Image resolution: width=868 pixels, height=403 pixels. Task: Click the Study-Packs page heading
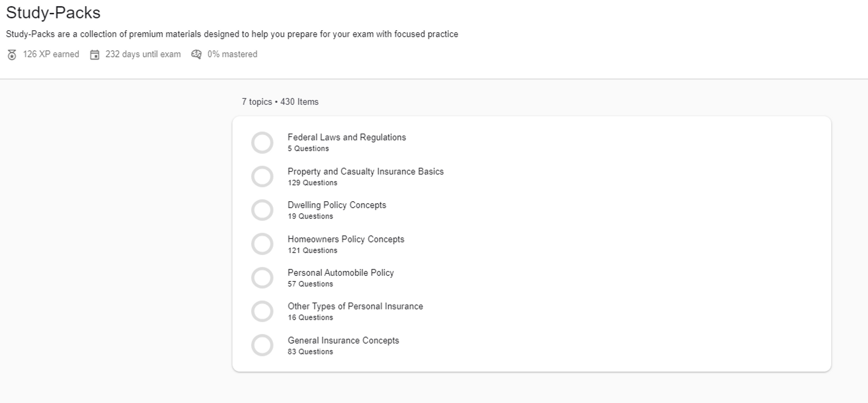pyautogui.click(x=53, y=13)
